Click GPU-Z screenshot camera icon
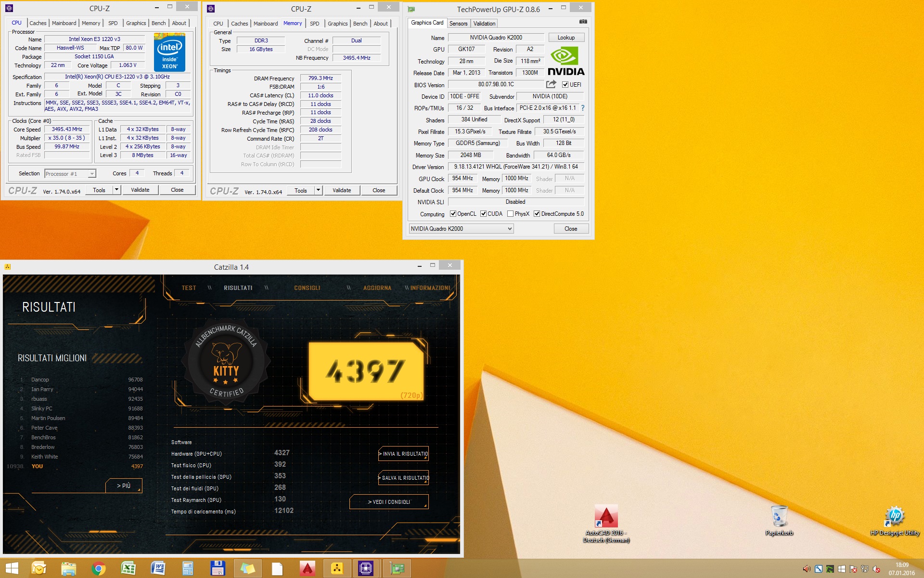The image size is (924, 578). [x=583, y=22]
